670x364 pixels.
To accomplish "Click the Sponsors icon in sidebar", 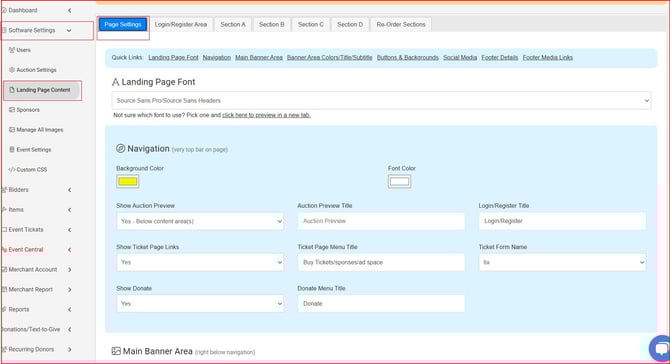I will pyautogui.click(x=12, y=110).
